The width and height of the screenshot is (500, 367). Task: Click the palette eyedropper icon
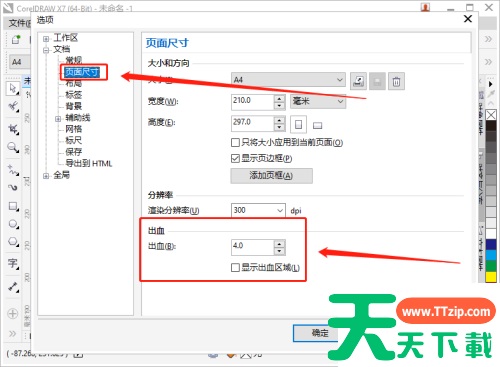pyautogui.click(x=491, y=94)
